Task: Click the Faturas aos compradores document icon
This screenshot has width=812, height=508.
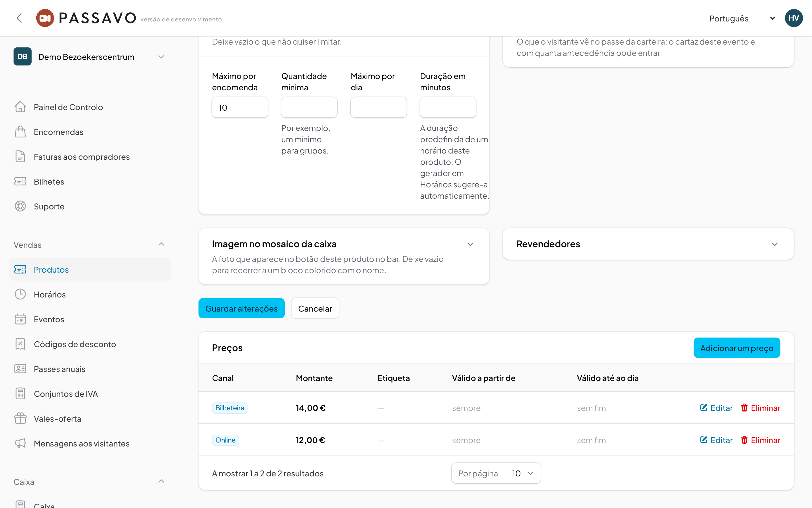Action: (x=21, y=157)
